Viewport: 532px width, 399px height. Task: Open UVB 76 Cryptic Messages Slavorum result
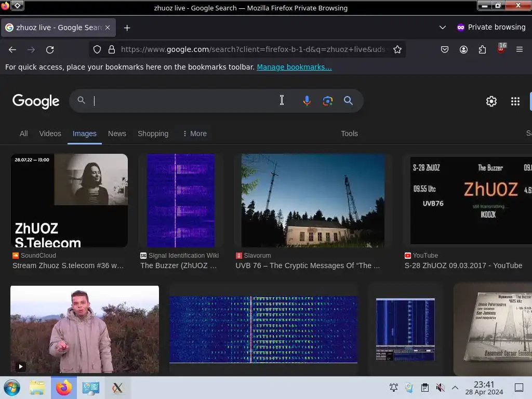tap(308, 265)
